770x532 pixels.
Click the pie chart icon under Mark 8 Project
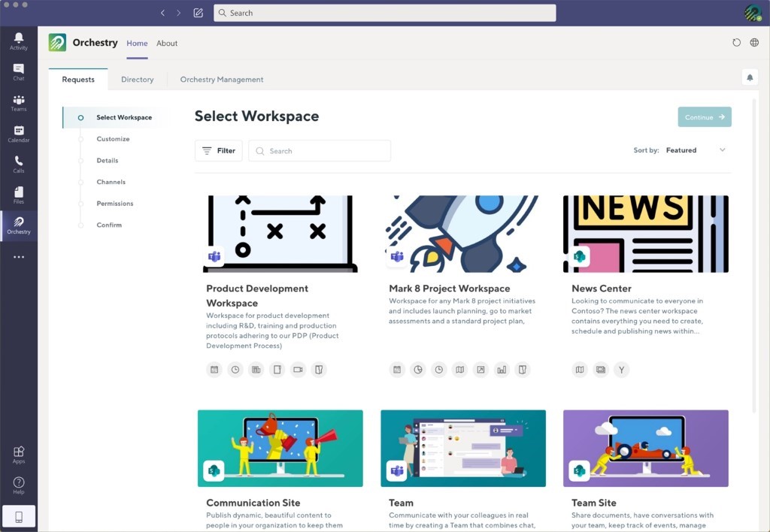click(418, 370)
